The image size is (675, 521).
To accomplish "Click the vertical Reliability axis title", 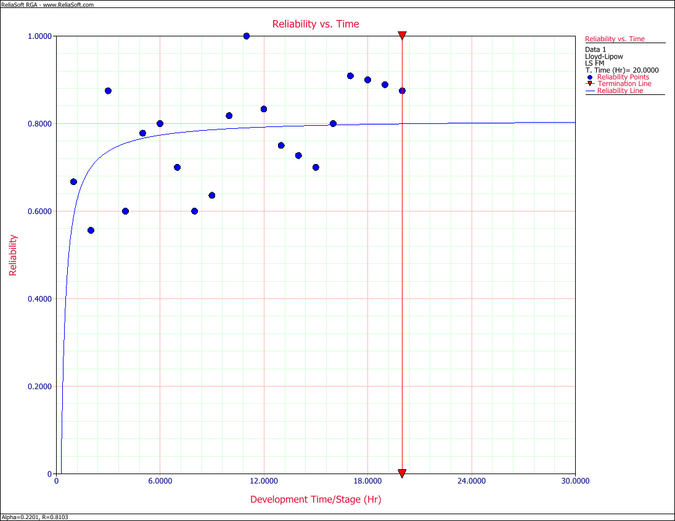I will coord(14,255).
